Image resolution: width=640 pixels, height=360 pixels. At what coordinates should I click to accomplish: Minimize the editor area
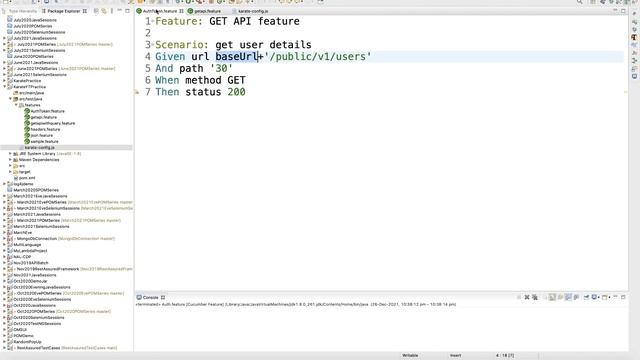point(616,11)
